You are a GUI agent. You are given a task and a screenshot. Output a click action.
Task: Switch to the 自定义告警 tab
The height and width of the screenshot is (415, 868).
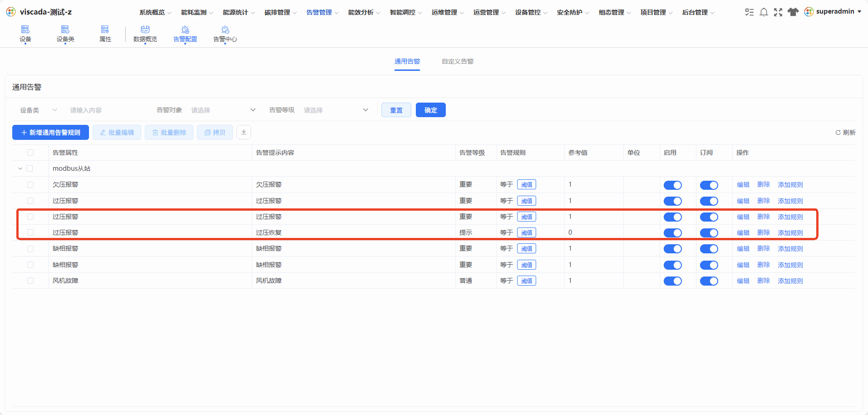tap(458, 61)
